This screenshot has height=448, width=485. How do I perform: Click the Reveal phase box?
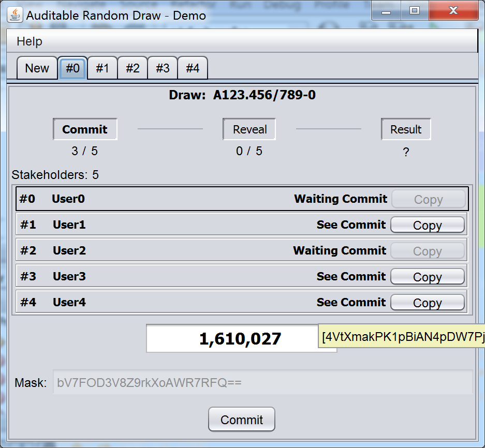point(249,129)
